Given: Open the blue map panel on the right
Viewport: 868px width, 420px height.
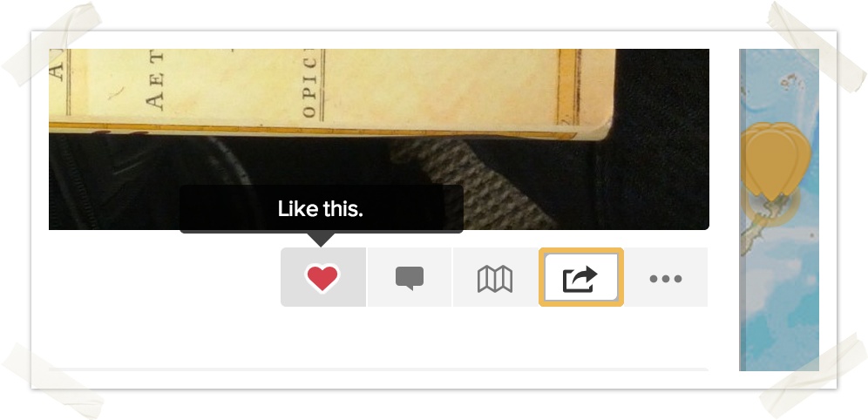Looking at the screenshot, I should (x=779, y=210).
